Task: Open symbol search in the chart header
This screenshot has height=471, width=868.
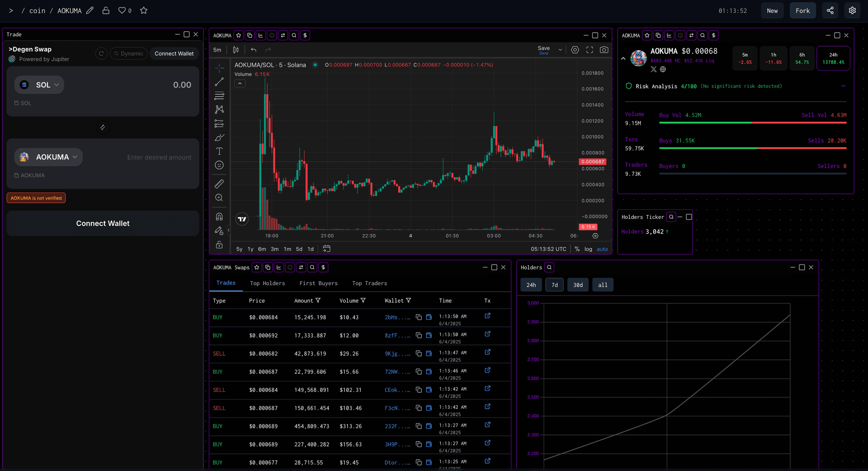Action: click(294, 35)
